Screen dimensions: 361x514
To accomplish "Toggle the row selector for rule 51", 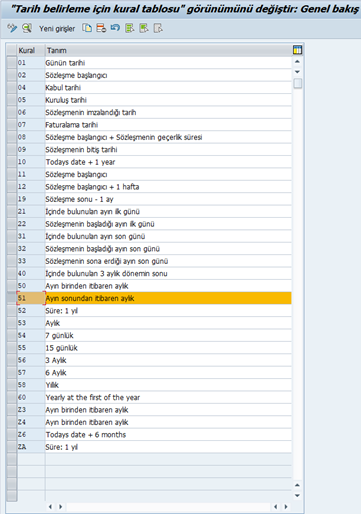I will (x=12, y=298).
